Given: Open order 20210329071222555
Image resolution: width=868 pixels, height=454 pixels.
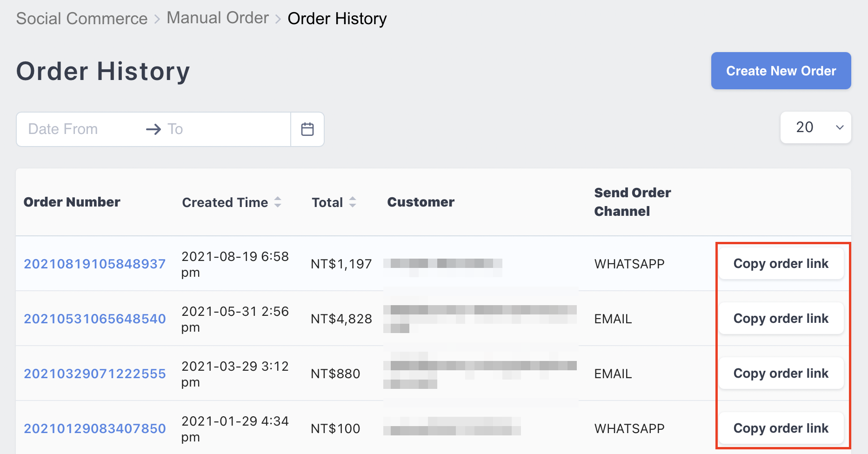Looking at the screenshot, I should (x=95, y=374).
